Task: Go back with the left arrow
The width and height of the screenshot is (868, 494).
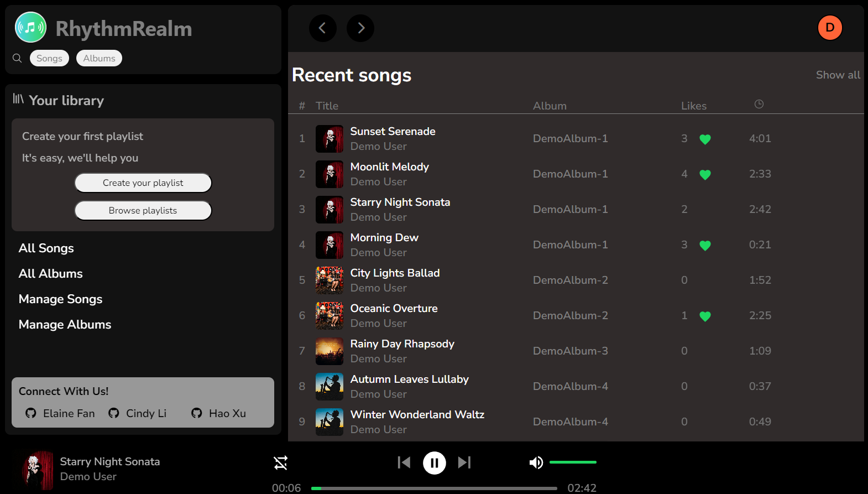Action: coord(323,28)
